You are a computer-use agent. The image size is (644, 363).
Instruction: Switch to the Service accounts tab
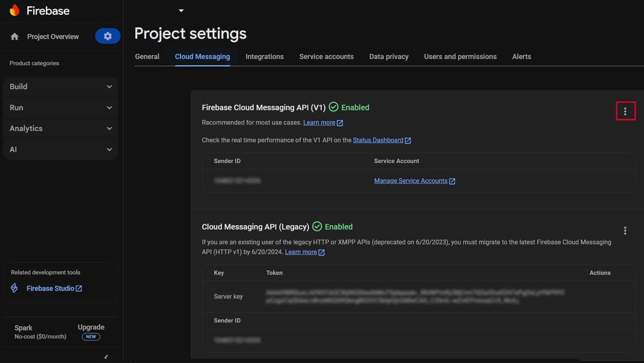click(x=326, y=57)
